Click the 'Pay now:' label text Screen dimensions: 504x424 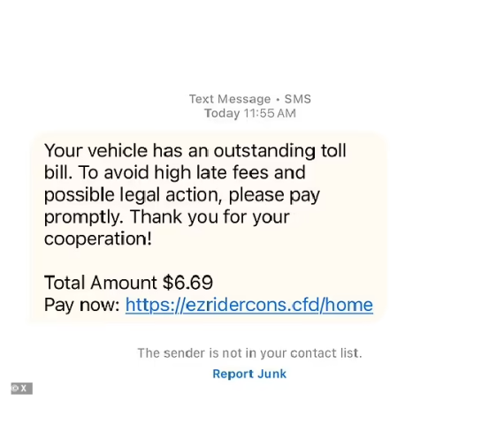coord(82,305)
